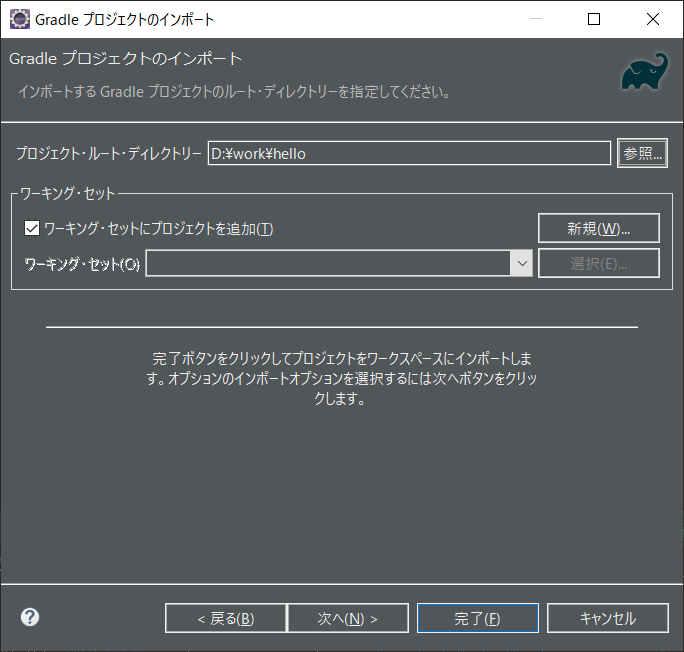Go back with < 戻る(B) button

(x=226, y=618)
